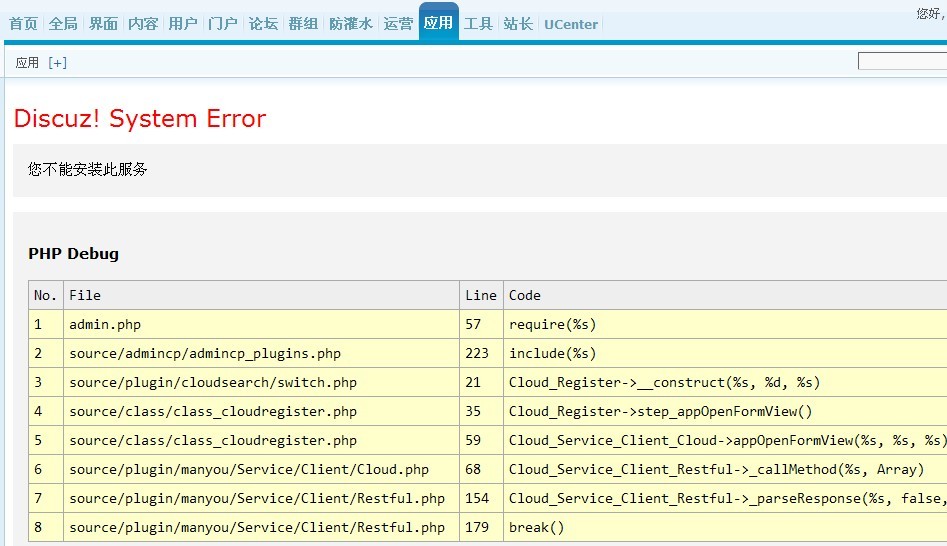The height and width of the screenshot is (546, 947).
Task: Select class_cloudregister.php cell in row 5
Action: pyautogui.click(x=262, y=440)
